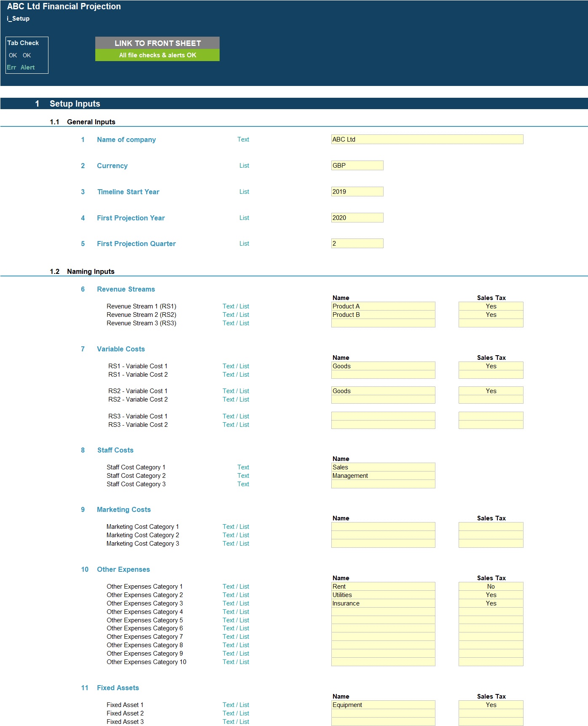Select the Revenue Stream 1 name cell
Screen dimensions: 588x726
tap(383, 306)
